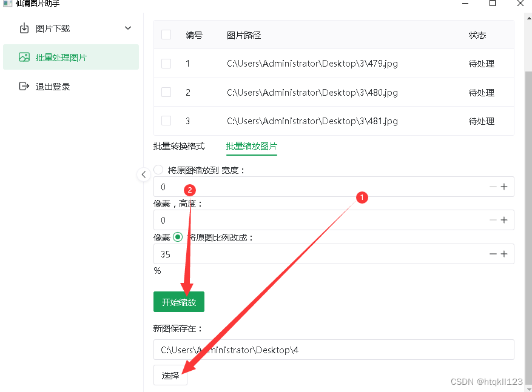Toggle the select-all checkbox in table header
The width and height of the screenshot is (532, 392).
[x=166, y=35]
